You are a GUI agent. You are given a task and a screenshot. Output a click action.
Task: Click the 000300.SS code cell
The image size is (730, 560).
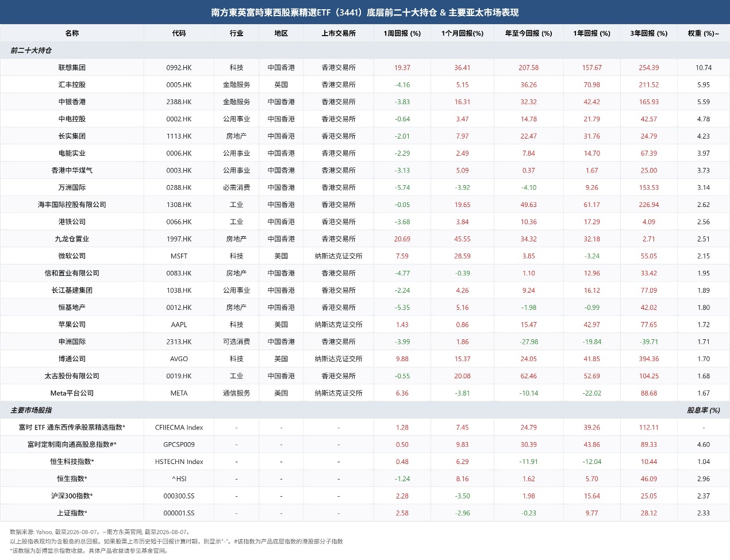179,496
